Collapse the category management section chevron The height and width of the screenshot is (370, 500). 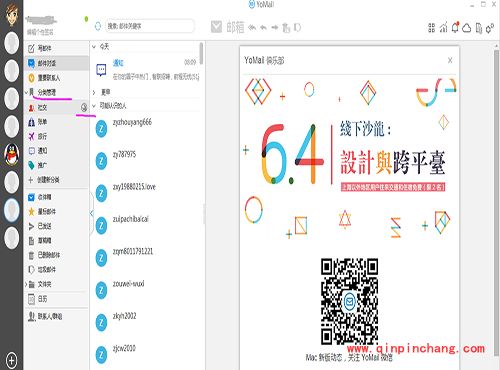(x=26, y=93)
